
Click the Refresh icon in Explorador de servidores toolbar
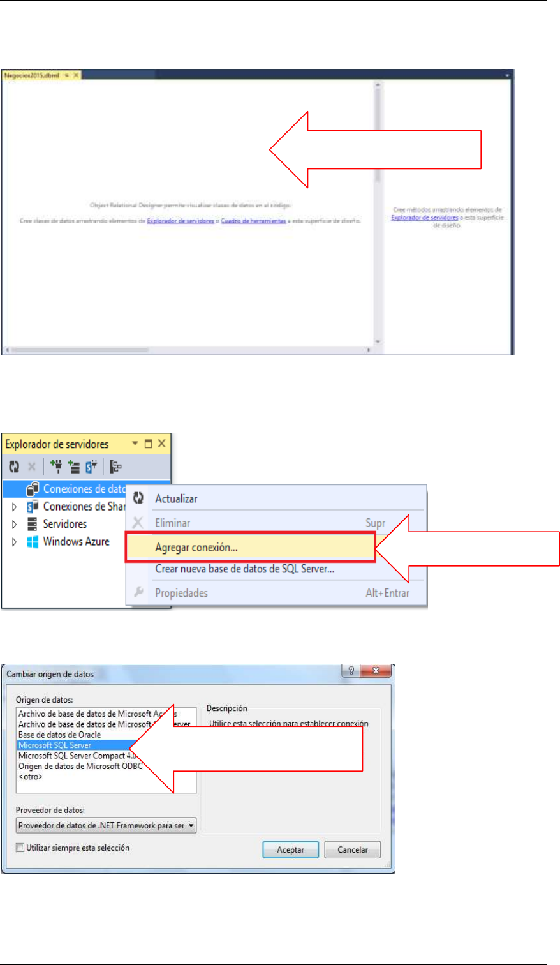click(15, 467)
